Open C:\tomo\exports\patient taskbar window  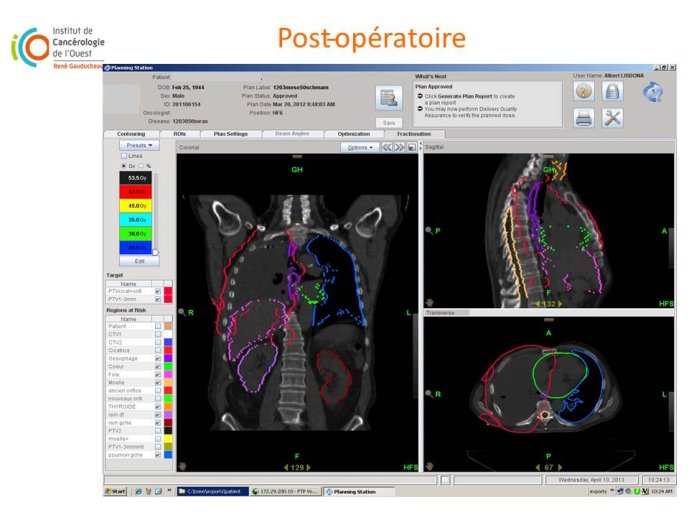click(x=213, y=492)
